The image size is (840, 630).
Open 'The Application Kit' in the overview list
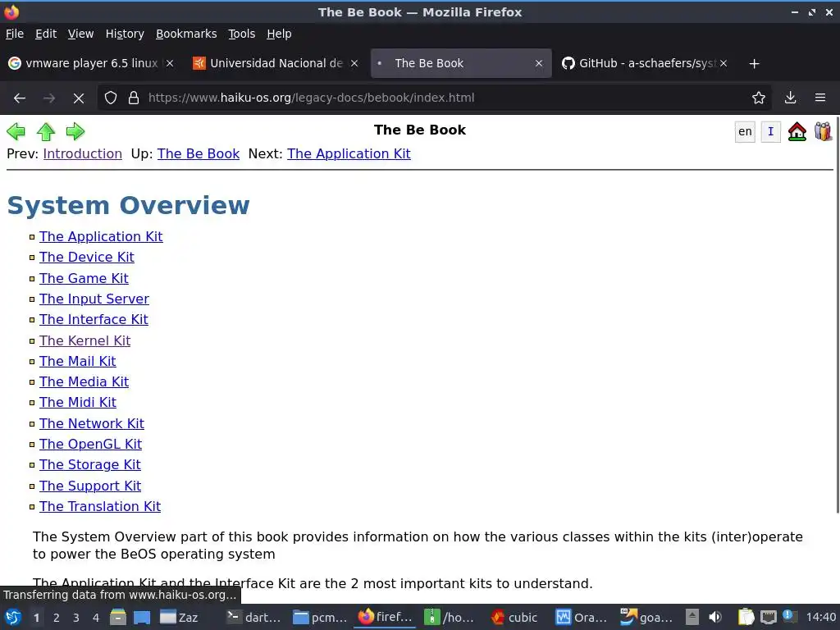tap(101, 237)
